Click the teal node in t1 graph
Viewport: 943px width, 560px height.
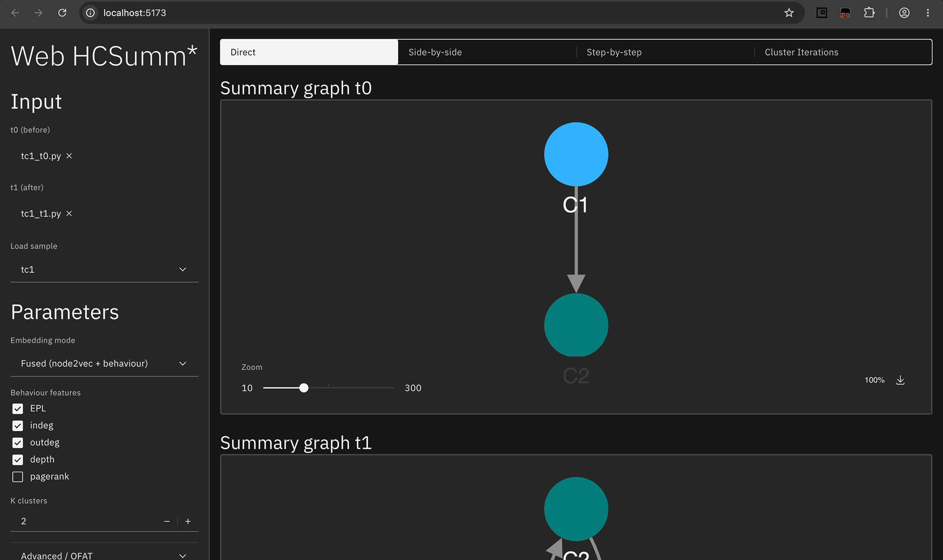tap(576, 509)
